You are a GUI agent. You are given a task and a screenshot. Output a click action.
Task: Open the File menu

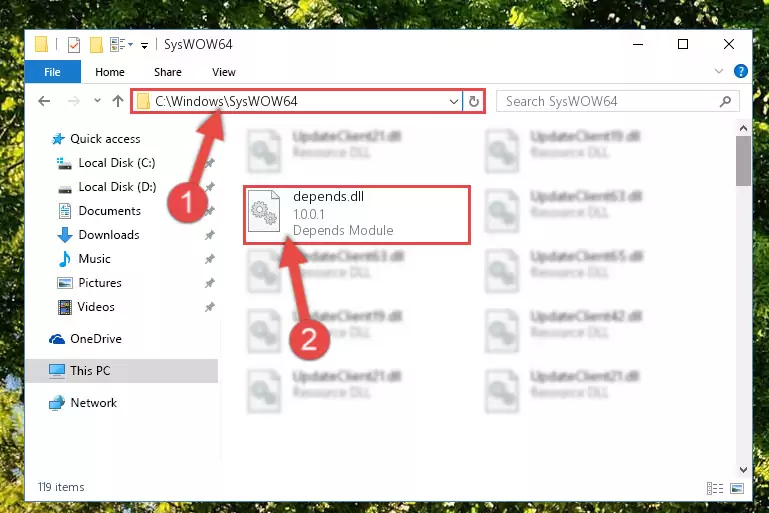[52, 72]
